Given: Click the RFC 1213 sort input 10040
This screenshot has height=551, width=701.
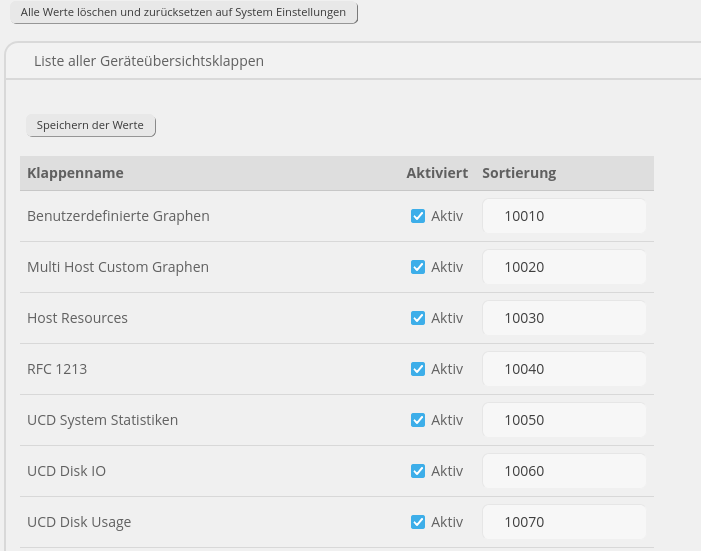Looking at the screenshot, I should [564, 369].
